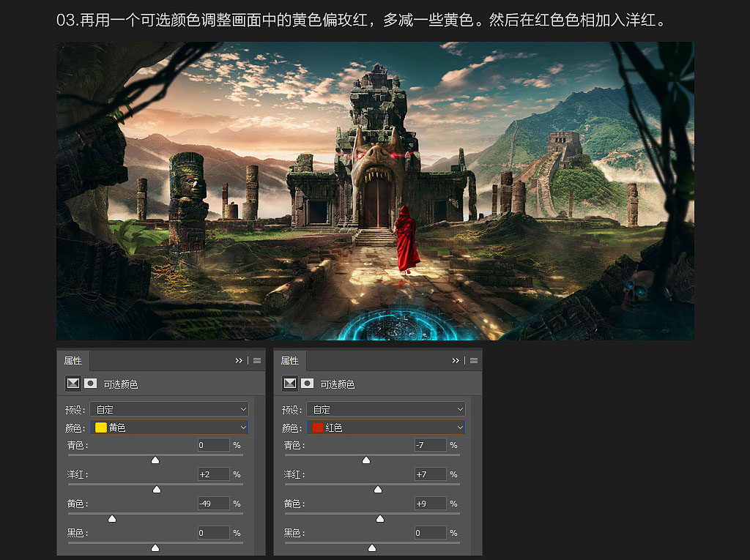750x560 pixels.
Task: Open right properties panel menu icon
Action: (x=474, y=361)
